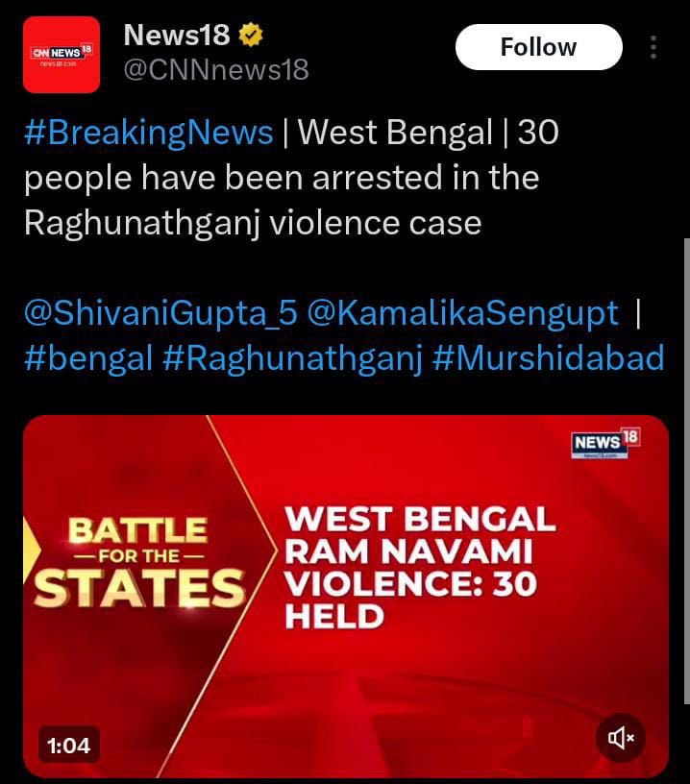Image resolution: width=690 pixels, height=784 pixels.
Task: Open the #Raghunathganj hashtag
Action: click(x=293, y=357)
